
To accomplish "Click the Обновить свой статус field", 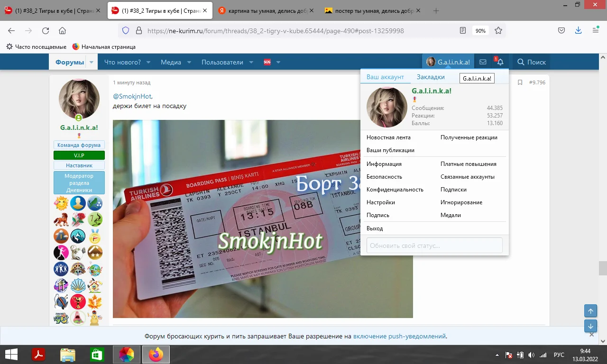I will coord(434,246).
